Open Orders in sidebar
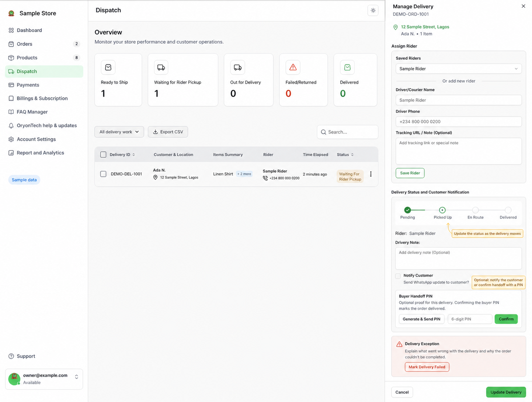 tap(44, 44)
